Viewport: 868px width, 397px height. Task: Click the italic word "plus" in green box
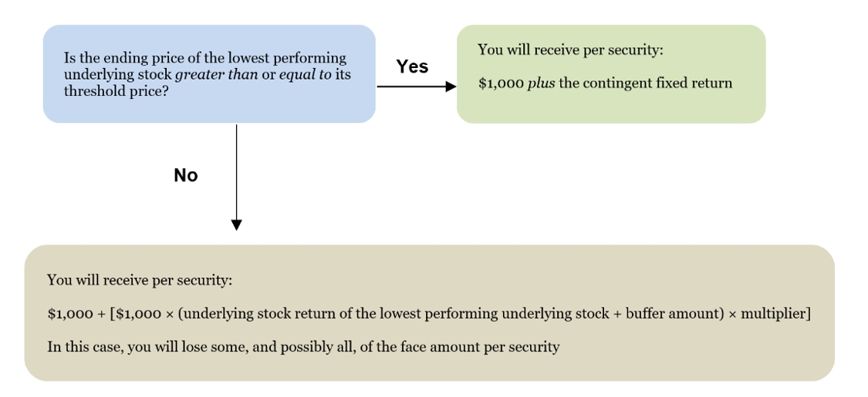click(x=541, y=83)
